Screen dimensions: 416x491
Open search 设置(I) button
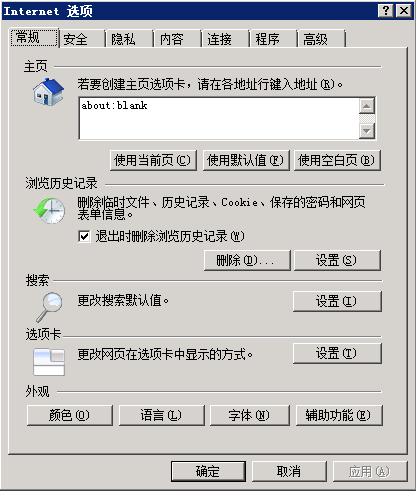(x=337, y=301)
